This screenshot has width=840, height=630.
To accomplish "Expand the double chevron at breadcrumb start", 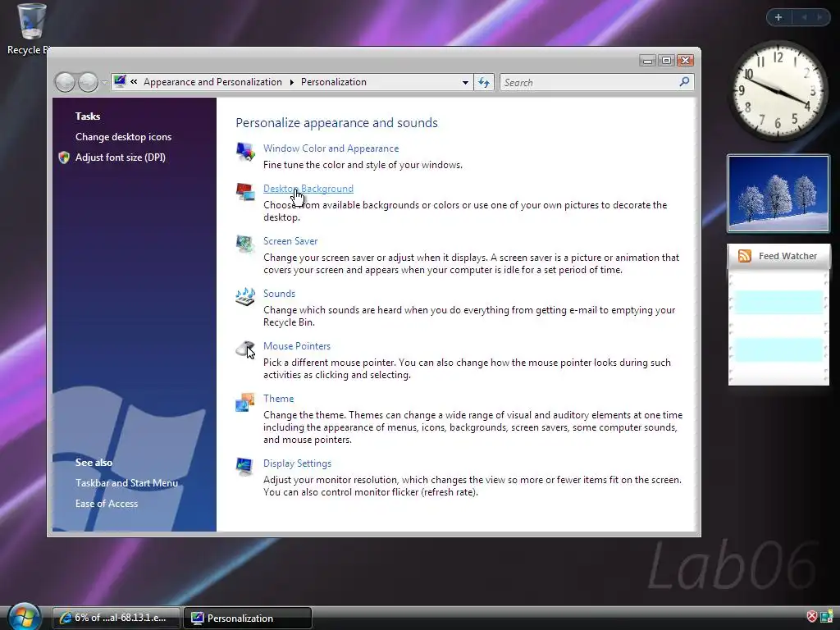I will pyautogui.click(x=134, y=81).
